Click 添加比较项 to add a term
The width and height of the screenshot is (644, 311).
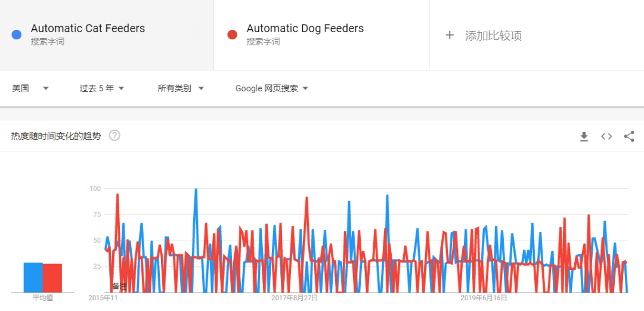(493, 36)
